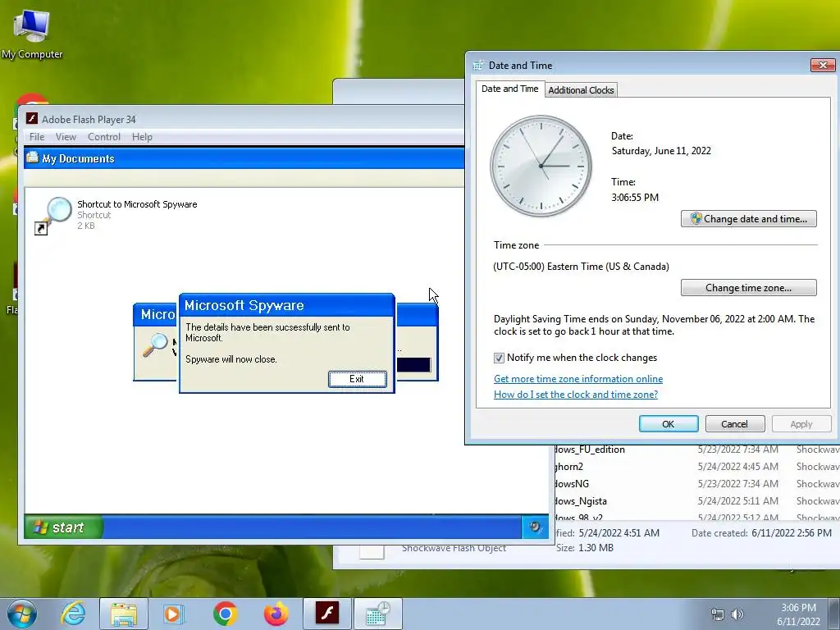Switch to the Additional Clocks tab
840x630 pixels.
pos(581,90)
